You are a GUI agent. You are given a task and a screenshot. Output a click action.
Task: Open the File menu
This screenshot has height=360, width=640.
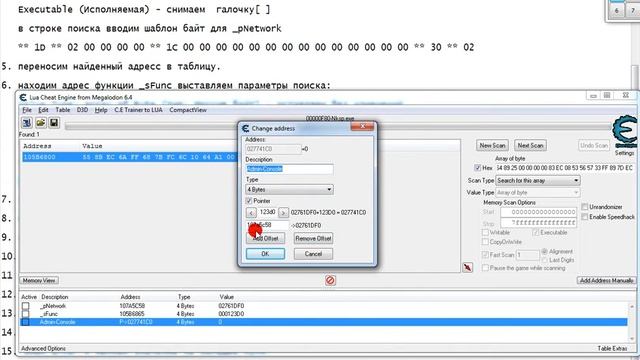(x=27, y=110)
